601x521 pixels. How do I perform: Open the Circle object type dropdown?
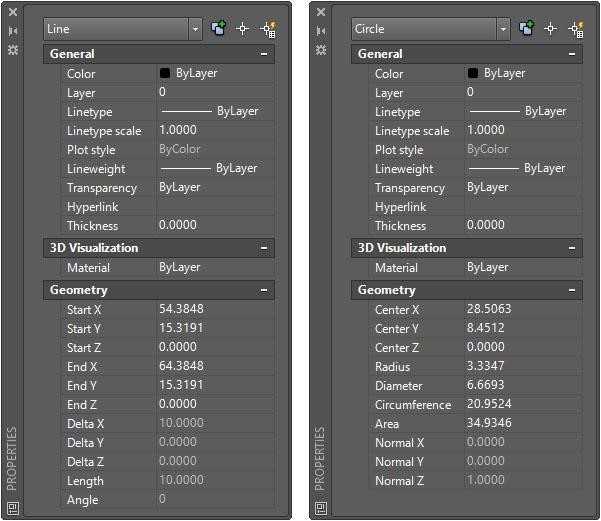[x=503, y=29]
